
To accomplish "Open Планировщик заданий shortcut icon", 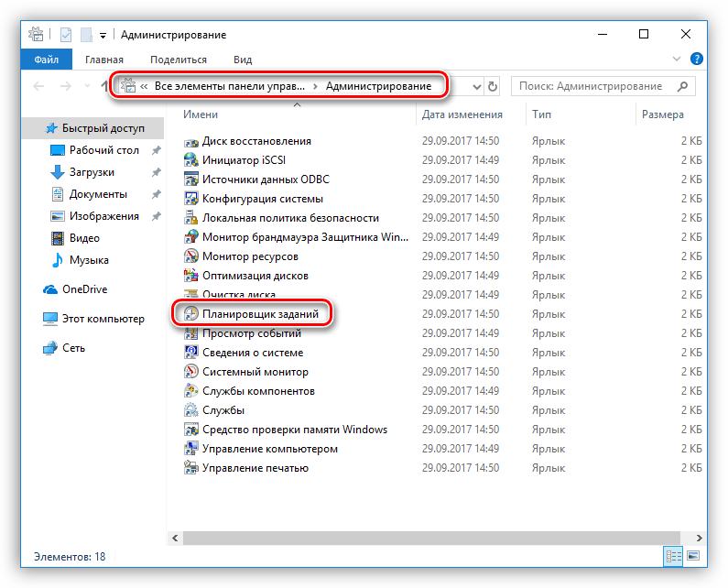I will click(x=190, y=313).
